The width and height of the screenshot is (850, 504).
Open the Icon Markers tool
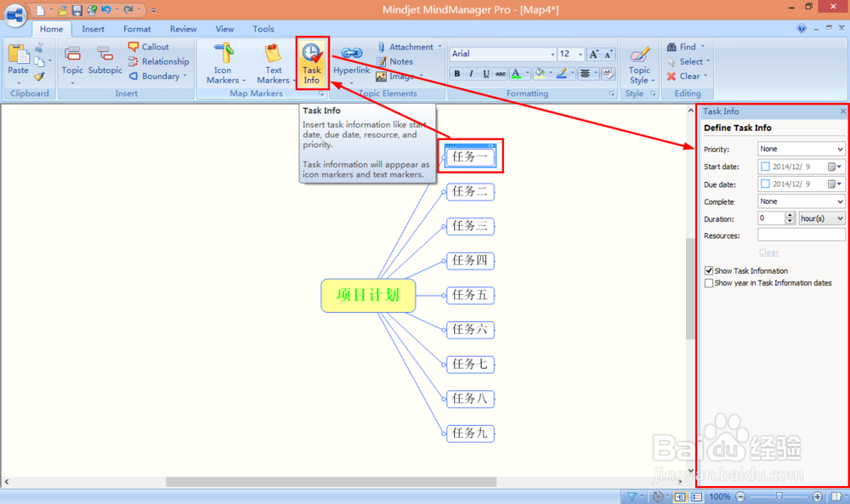tap(223, 64)
